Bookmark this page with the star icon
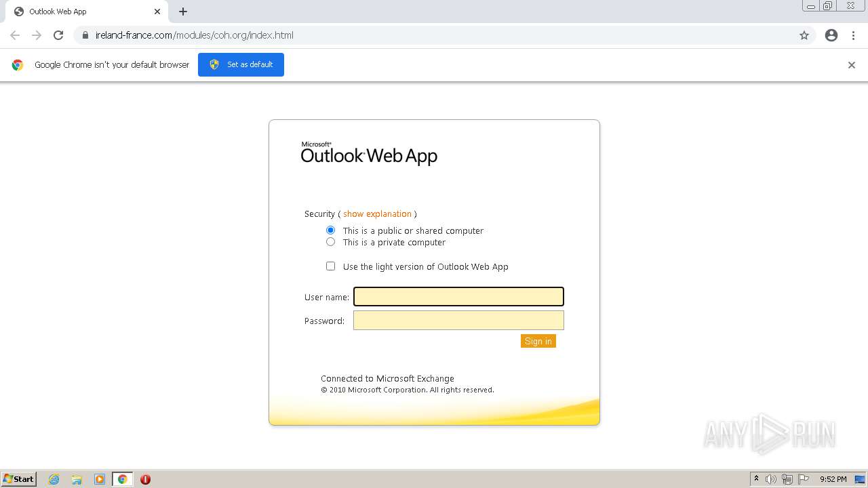 804,35
